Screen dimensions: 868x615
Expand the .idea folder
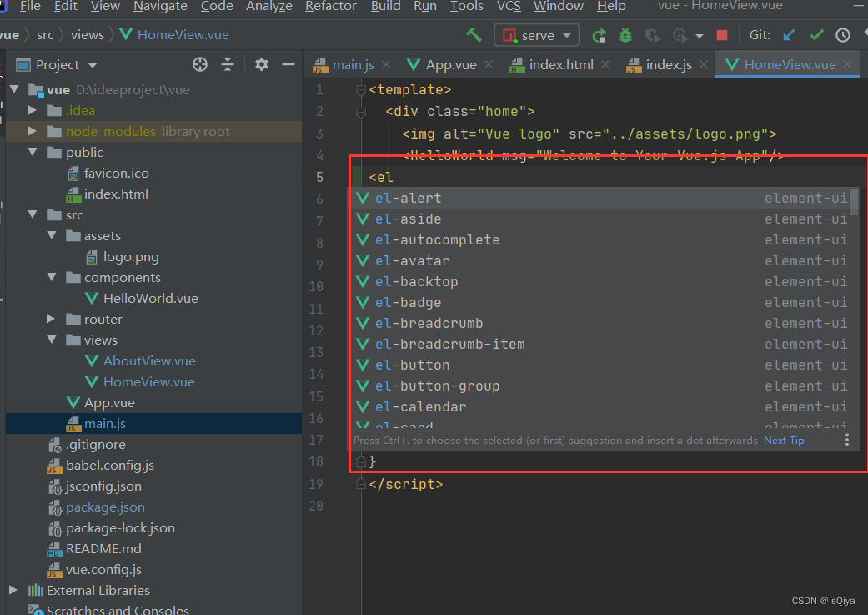[x=33, y=110]
